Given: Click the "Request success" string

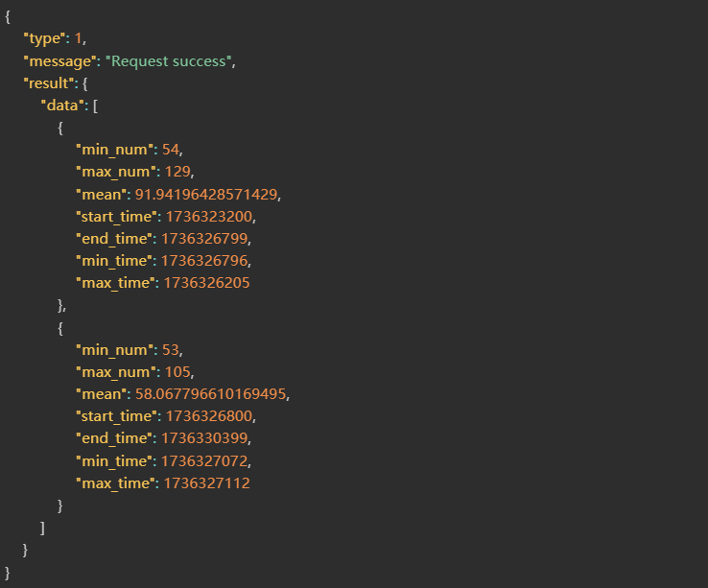Looking at the screenshot, I should coord(169,61).
